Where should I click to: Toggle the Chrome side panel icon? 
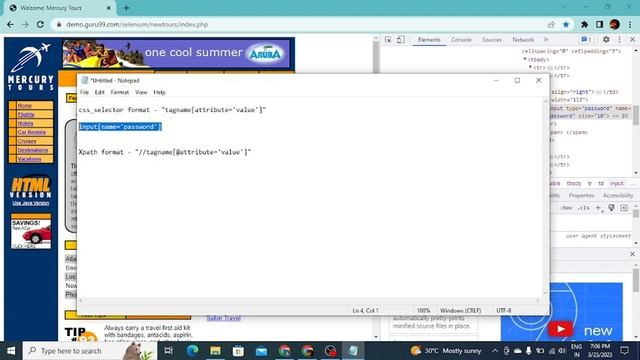tap(599, 24)
